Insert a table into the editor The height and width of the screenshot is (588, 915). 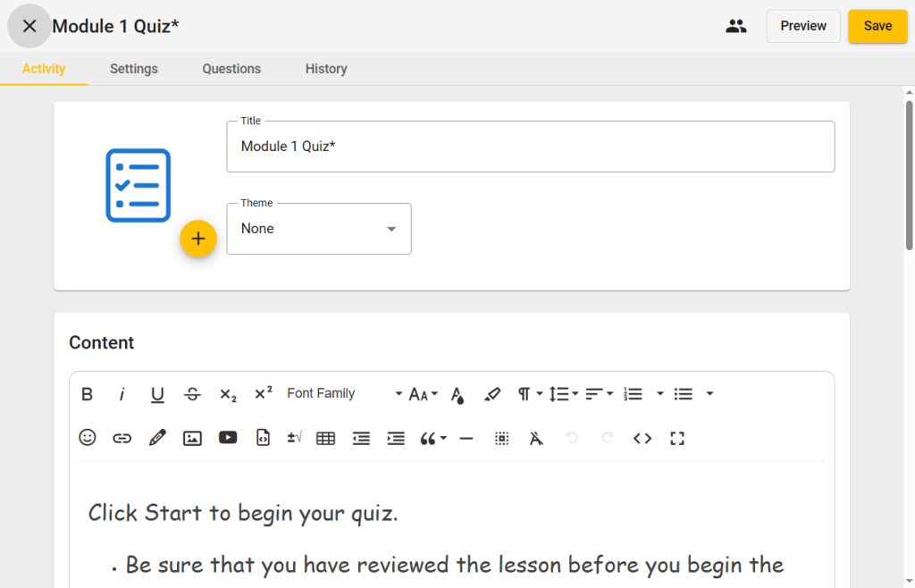[x=326, y=438]
